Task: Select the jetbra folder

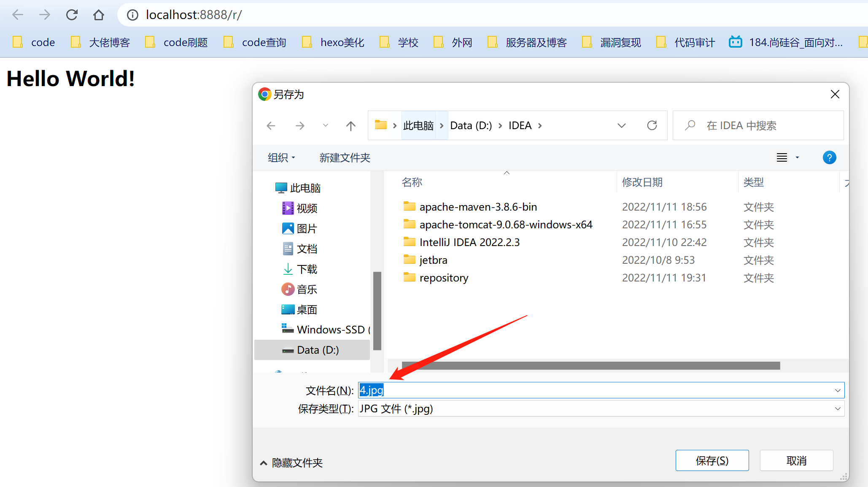Action: point(425,260)
